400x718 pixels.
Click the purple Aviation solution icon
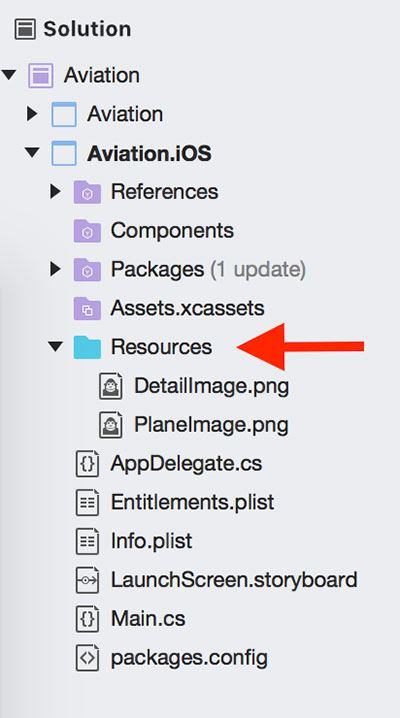pos(40,76)
